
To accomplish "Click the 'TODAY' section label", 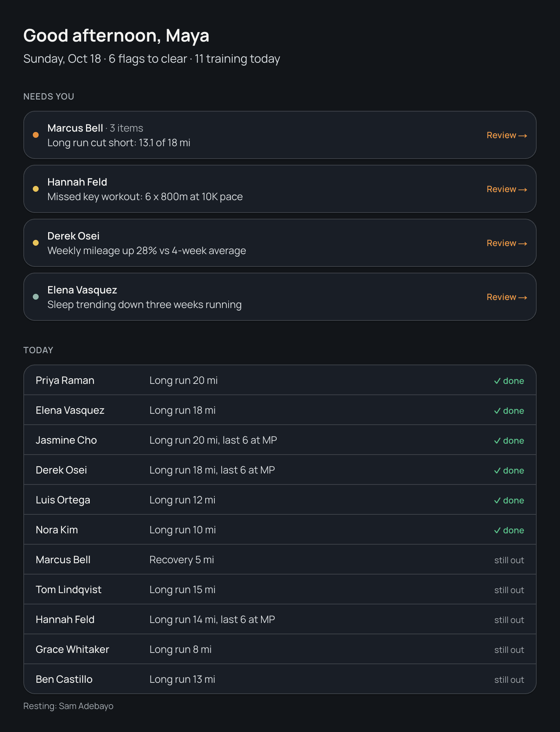I will 38,350.
